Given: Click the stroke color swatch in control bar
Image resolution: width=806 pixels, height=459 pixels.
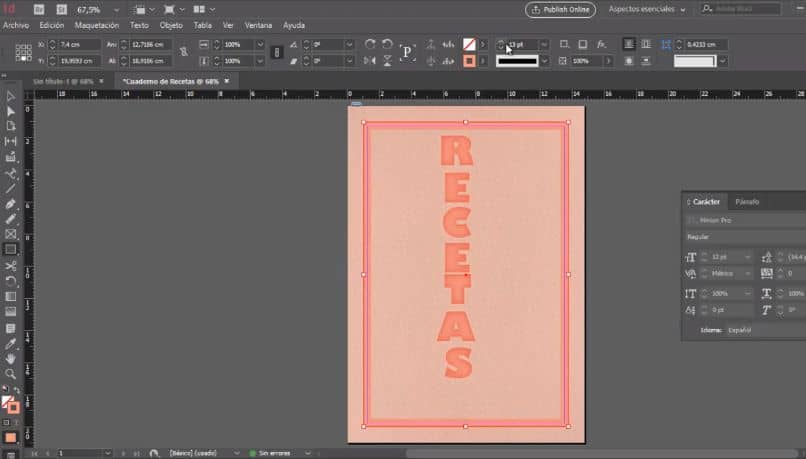Looking at the screenshot, I should tap(469, 61).
